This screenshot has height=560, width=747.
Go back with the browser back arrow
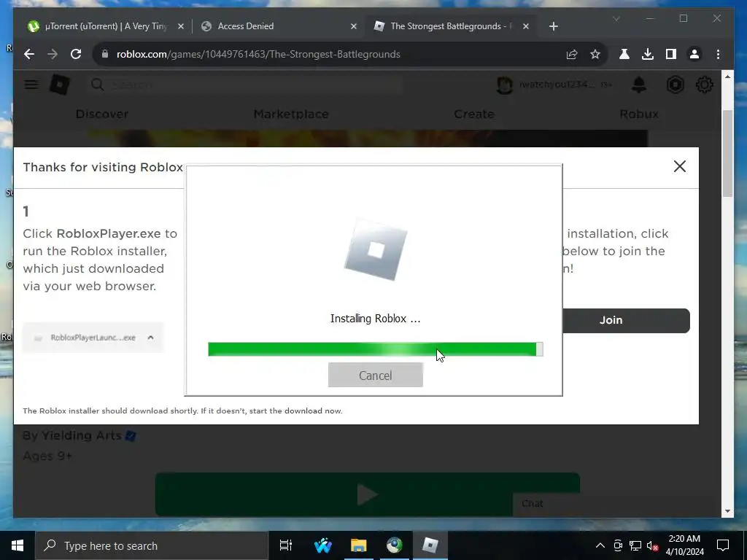[x=29, y=54]
